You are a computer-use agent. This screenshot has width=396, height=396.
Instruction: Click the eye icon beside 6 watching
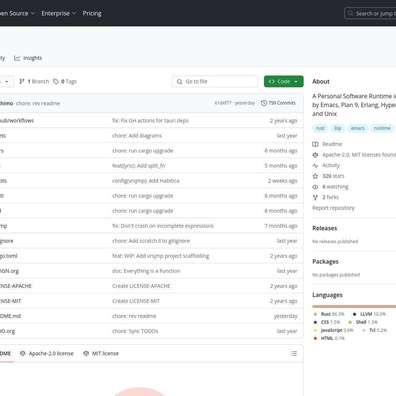tap(315, 187)
